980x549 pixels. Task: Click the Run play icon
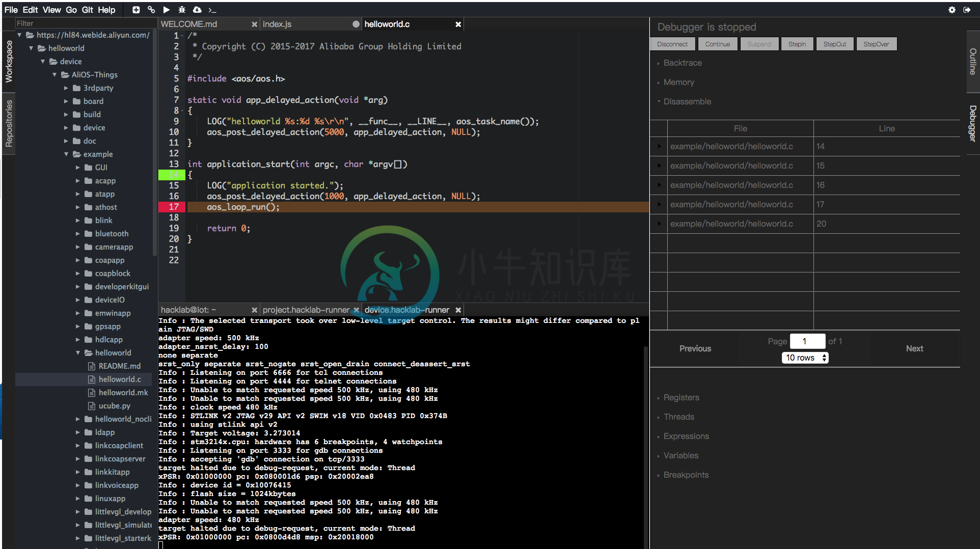tap(167, 10)
